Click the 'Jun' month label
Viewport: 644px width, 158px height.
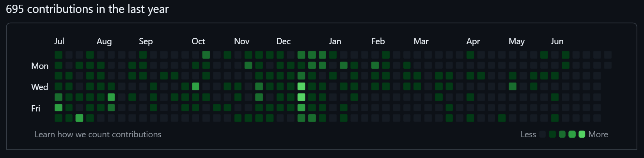tap(557, 41)
